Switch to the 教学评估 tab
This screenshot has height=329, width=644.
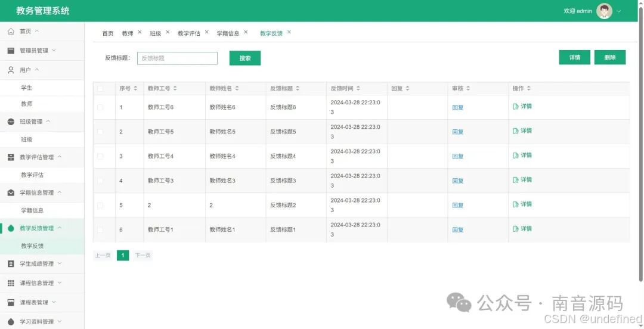(x=189, y=33)
